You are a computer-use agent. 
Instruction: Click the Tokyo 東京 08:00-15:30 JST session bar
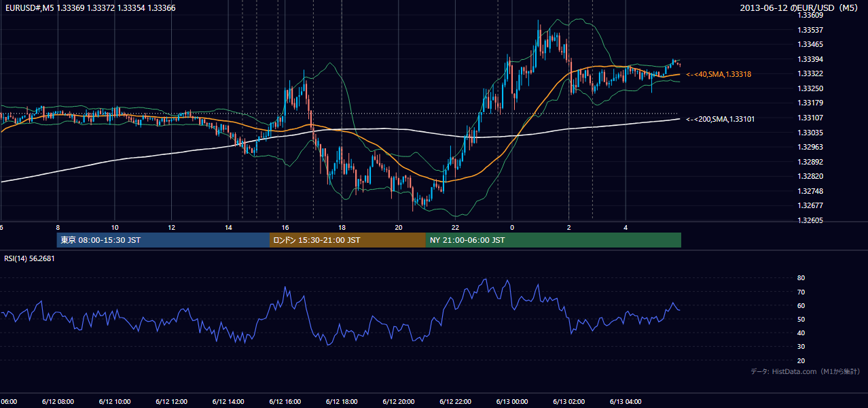pos(163,240)
